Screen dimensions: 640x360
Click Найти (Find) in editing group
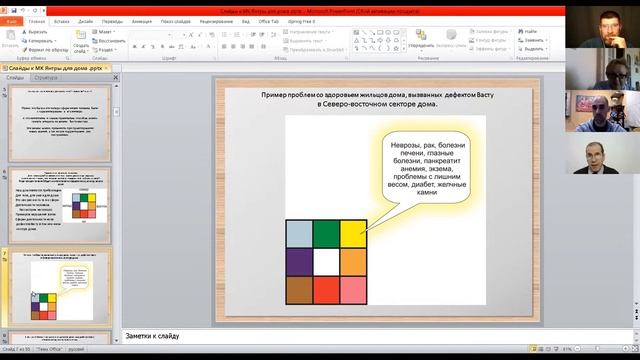tap(528, 31)
